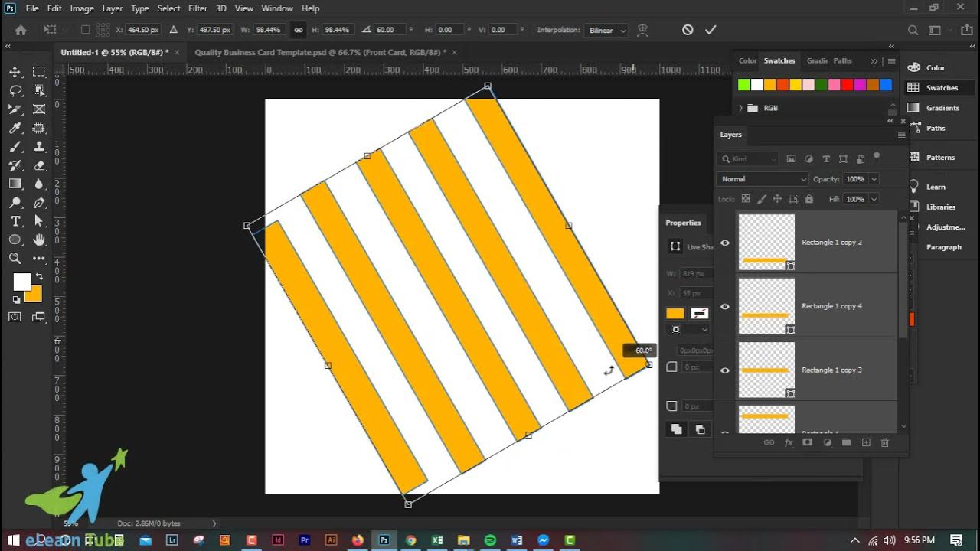Select the Lasso tool
Viewport: 980px width, 551px height.
coord(15,90)
